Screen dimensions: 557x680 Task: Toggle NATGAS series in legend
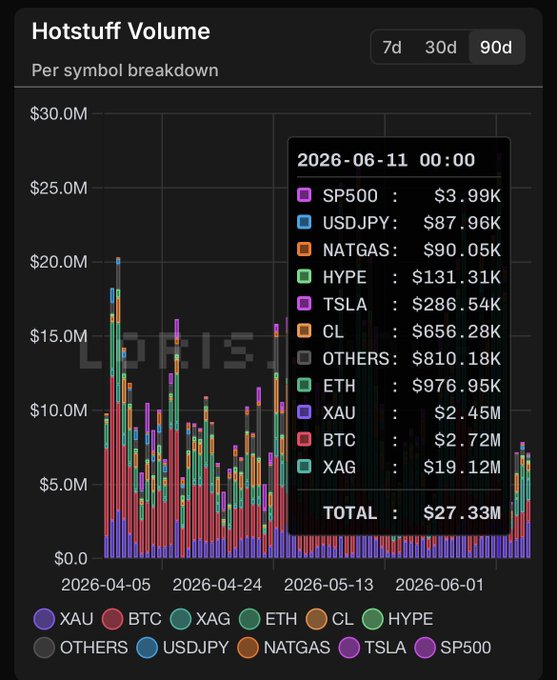[284, 647]
